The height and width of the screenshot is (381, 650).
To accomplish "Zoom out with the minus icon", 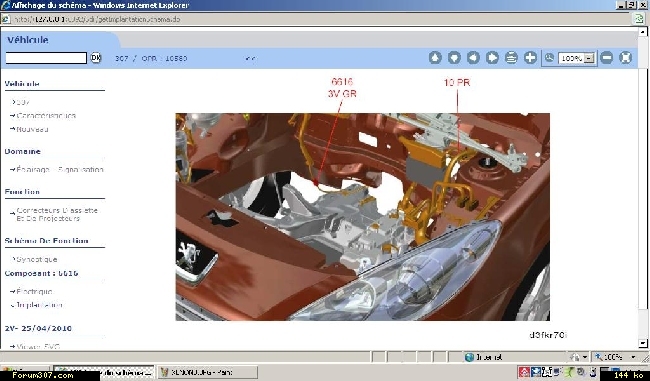I will tap(606, 58).
